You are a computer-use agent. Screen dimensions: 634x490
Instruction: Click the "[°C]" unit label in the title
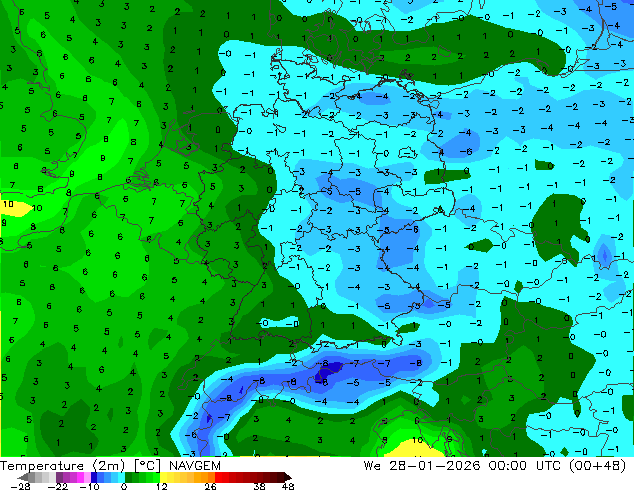[148, 466]
